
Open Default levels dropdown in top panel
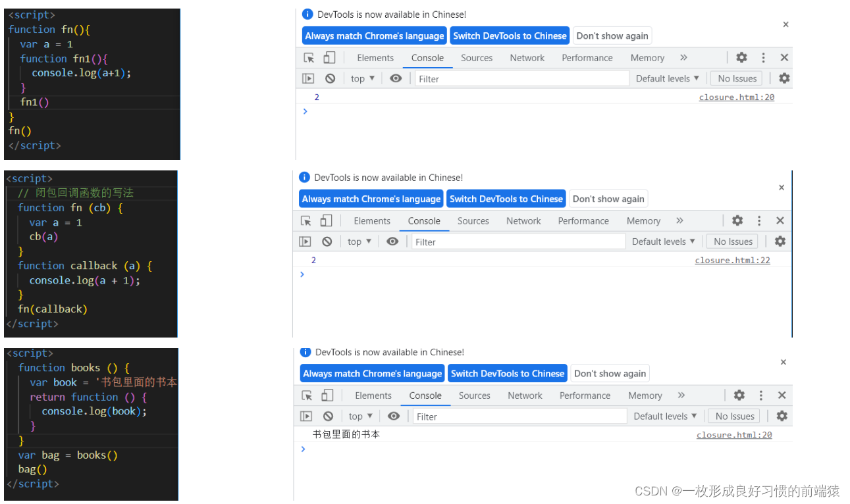[668, 78]
